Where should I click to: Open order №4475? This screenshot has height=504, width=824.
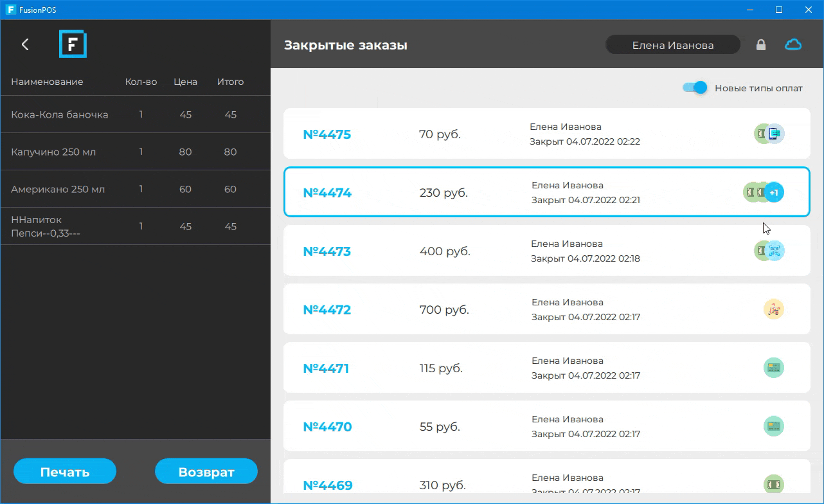point(327,134)
